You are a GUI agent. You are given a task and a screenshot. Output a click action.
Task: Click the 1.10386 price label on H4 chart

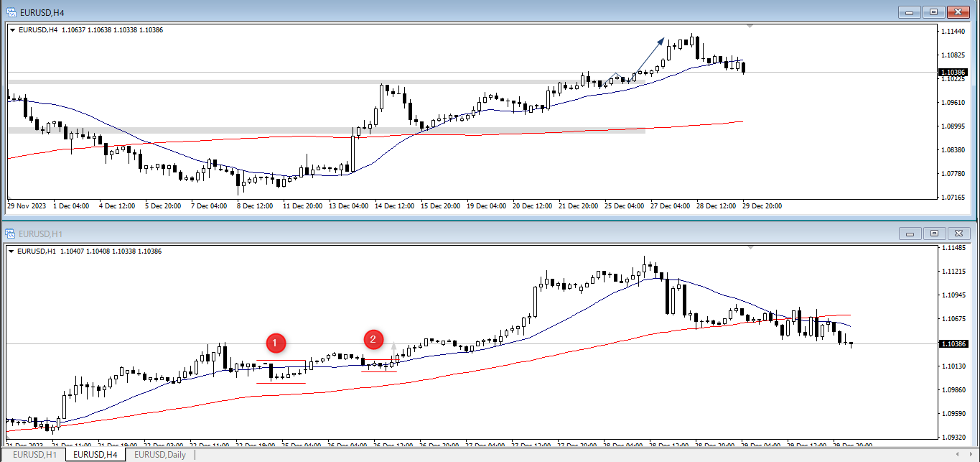(x=953, y=73)
